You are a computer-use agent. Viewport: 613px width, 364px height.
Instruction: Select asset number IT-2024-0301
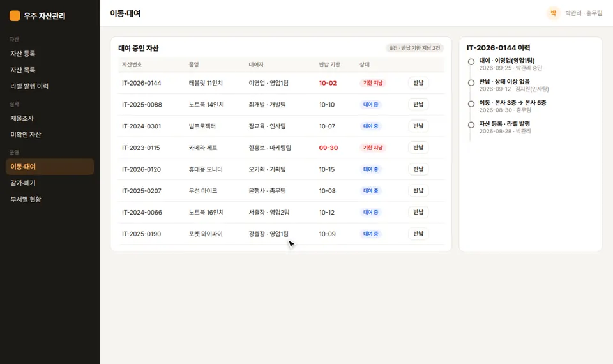point(142,126)
